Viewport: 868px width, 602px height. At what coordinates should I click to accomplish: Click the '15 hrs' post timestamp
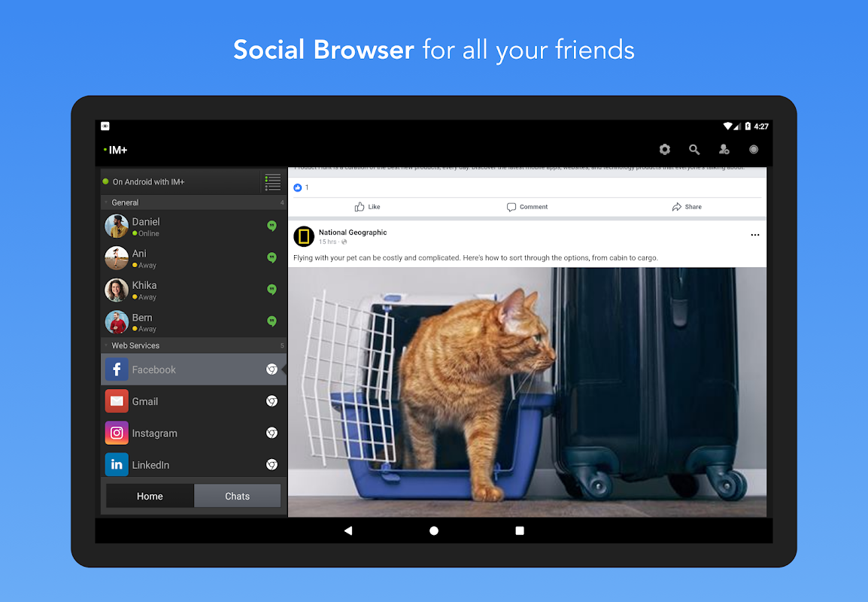[x=327, y=242]
